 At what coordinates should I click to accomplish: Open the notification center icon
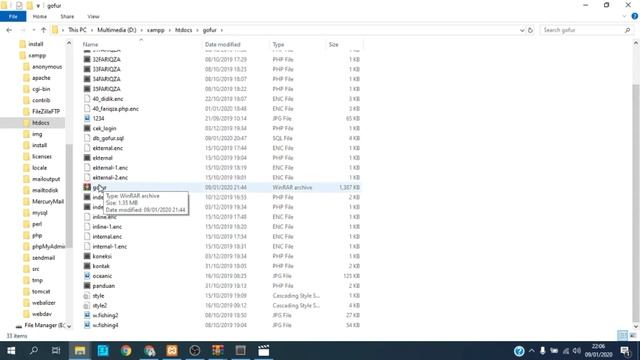625,351
